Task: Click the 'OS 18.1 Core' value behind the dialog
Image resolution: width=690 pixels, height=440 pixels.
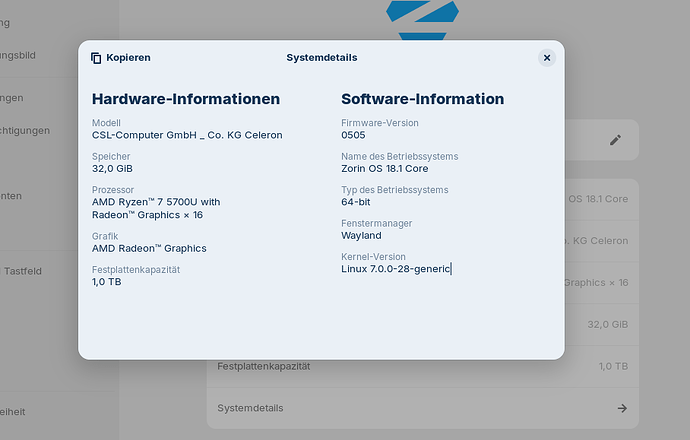Action: pos(598,199)
